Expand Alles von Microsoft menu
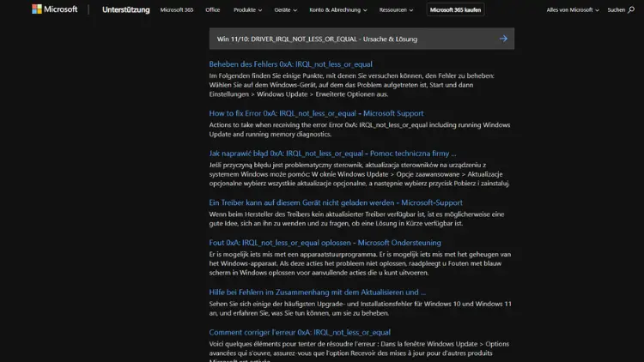The width and height of the screenshot is (644, 362). 573,10
